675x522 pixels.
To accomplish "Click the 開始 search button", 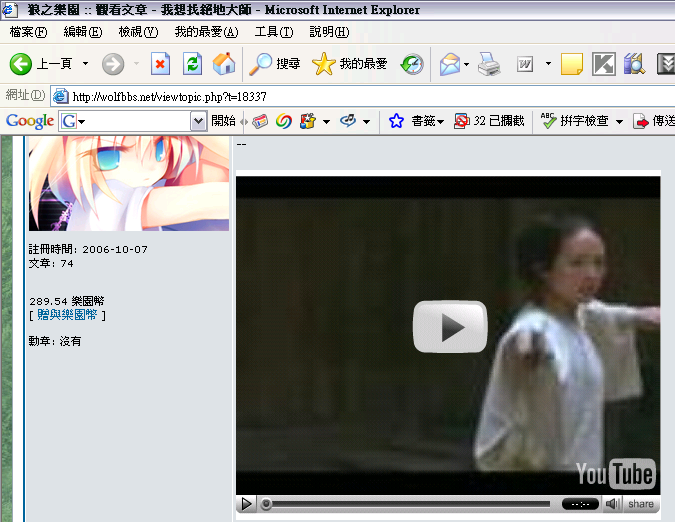I will click(223, 121).
